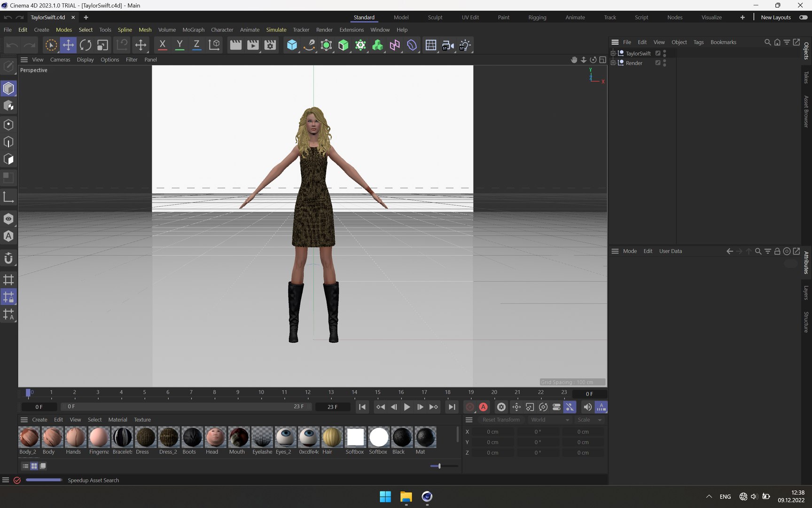Click the Render View clapperboard icon

[x=235, y=45]
